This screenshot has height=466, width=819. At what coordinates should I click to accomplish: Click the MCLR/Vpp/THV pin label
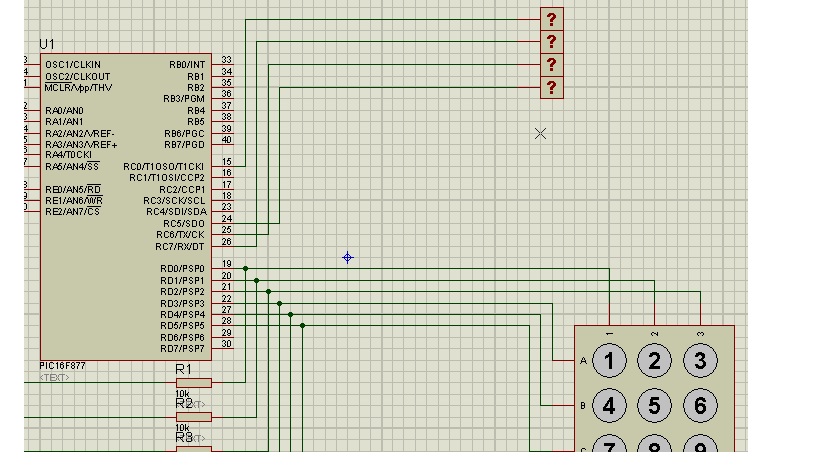pyautogui.click(x=78, y=88)
